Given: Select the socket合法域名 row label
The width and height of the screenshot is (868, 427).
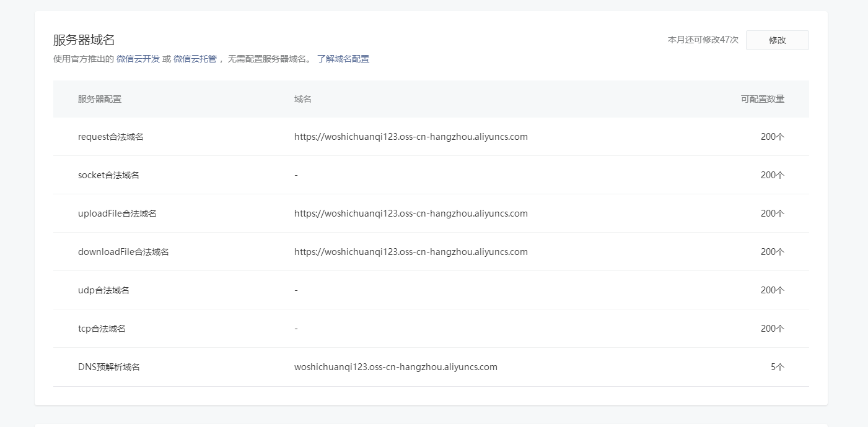Looking at the screenshot, I should pyautogui.click(x=108, y=175).
